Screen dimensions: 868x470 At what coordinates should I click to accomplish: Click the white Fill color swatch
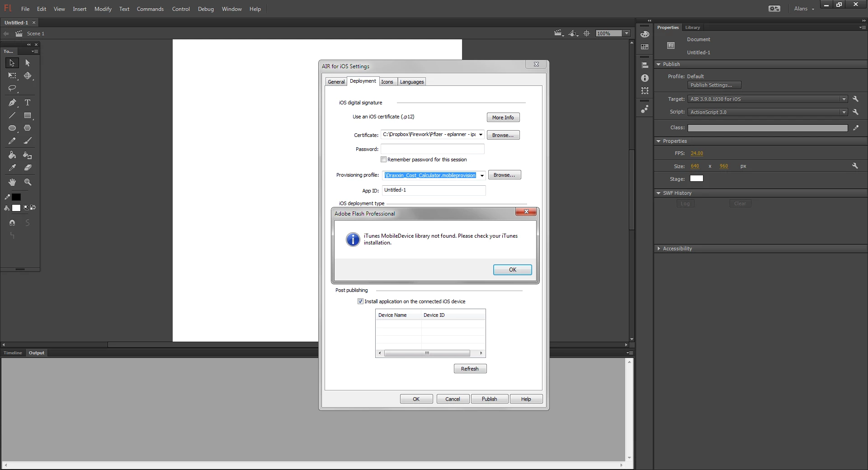click(16, 208)
